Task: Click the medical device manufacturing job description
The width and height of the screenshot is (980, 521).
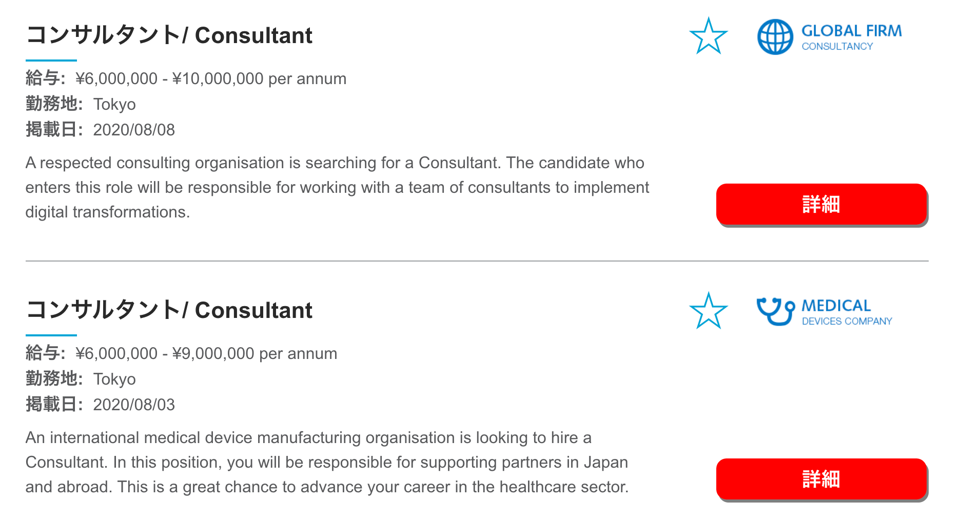Action: pyautogui.click(x=327, y=462)
